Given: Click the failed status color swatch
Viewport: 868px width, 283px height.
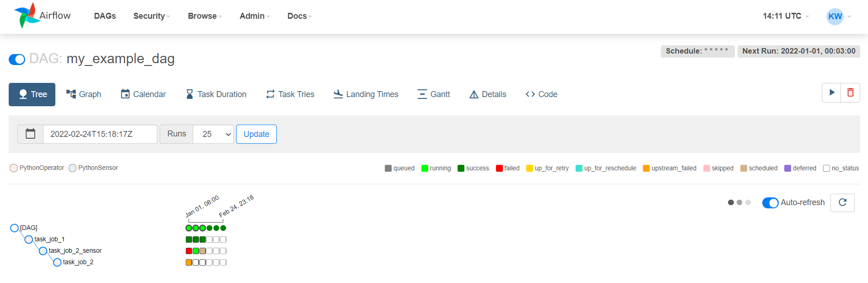Looking at the screenshot, I should pos(499,168).
